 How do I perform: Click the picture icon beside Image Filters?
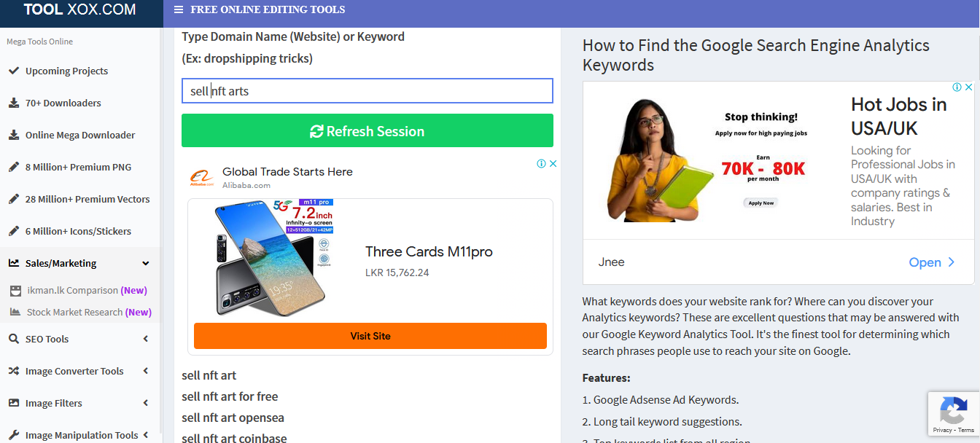[13, 403]
